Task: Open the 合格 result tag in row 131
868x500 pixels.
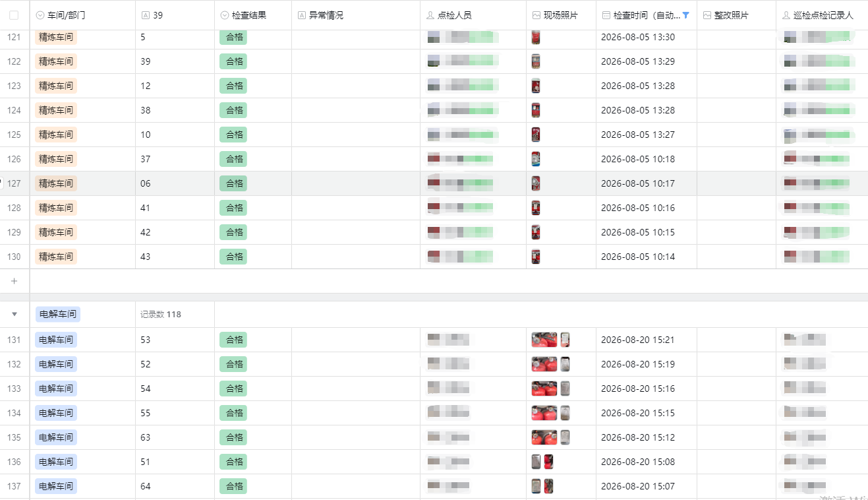Action: click(x=233, y=340)
